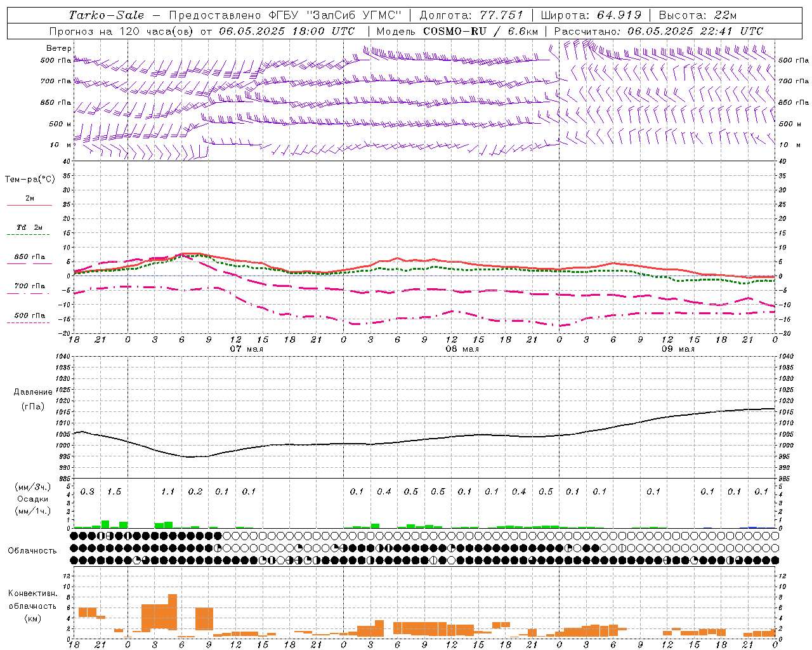
Task: Click the 1.5 precipitation value
Action: tap(114, 492)
